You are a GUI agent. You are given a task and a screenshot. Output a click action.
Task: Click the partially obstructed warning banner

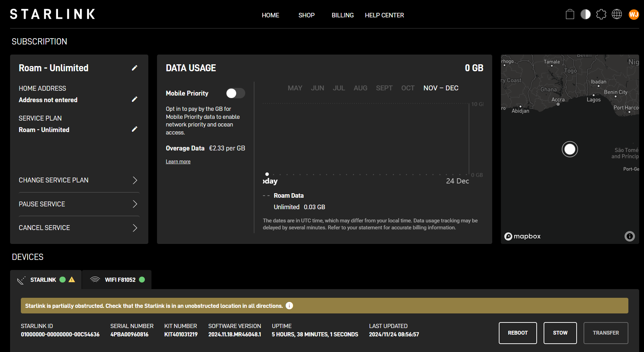coord(324,305)
